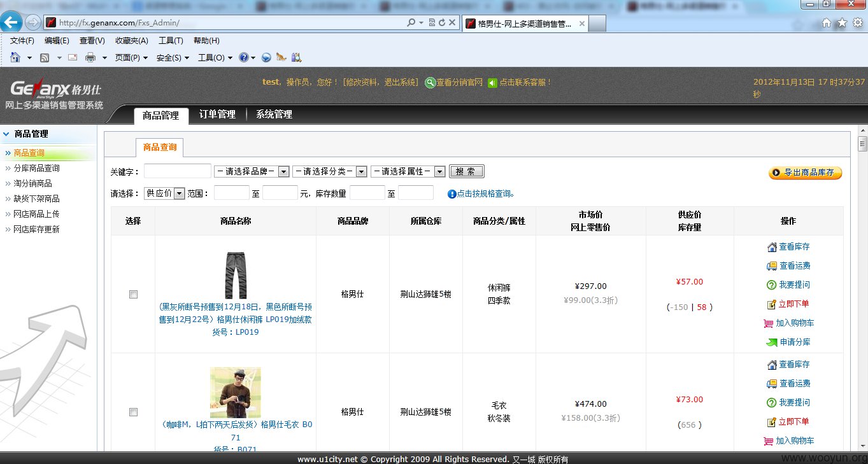Go back using the browser back arrow

[11, 22]
